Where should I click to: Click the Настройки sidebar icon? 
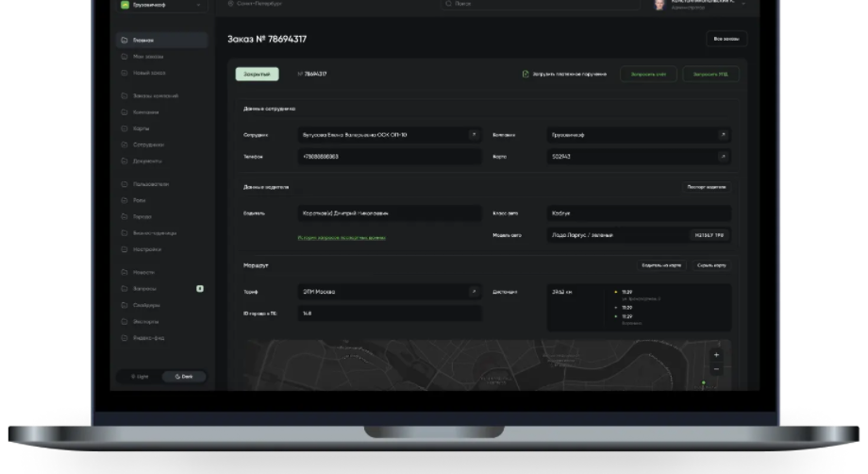pos(125,249)
